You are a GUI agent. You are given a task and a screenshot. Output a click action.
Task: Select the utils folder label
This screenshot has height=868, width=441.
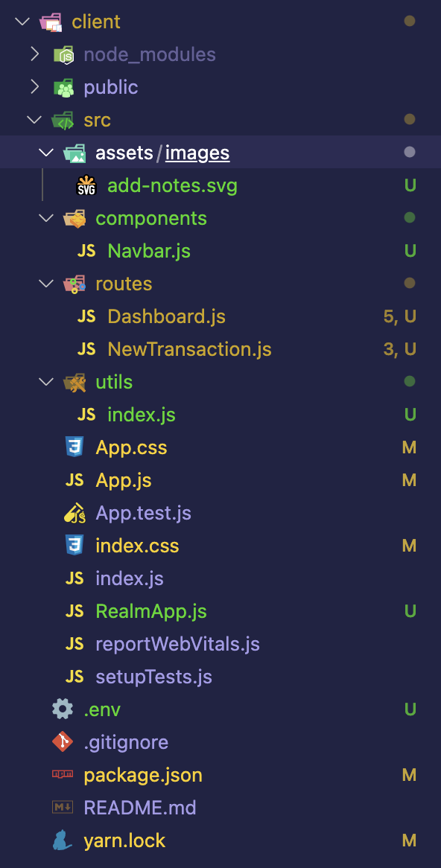114,382
